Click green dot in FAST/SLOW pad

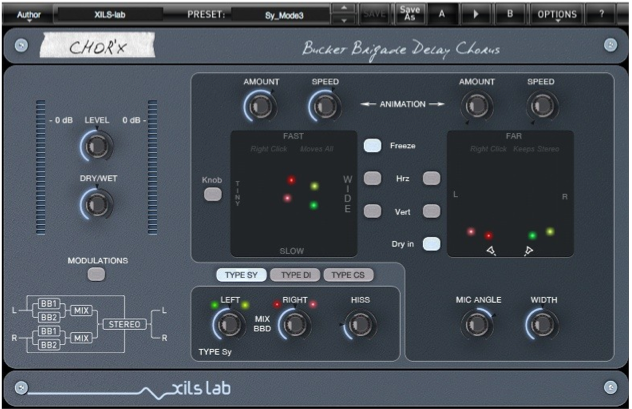[314, 206]
